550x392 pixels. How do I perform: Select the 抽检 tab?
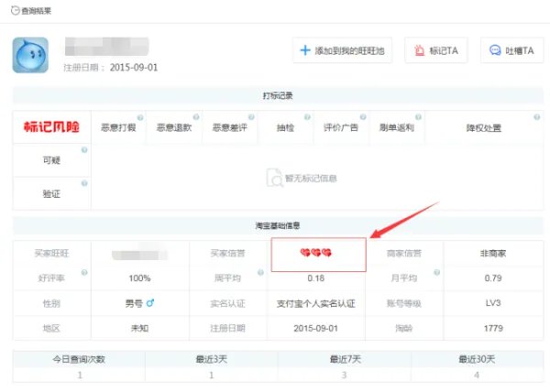(285, 127)
